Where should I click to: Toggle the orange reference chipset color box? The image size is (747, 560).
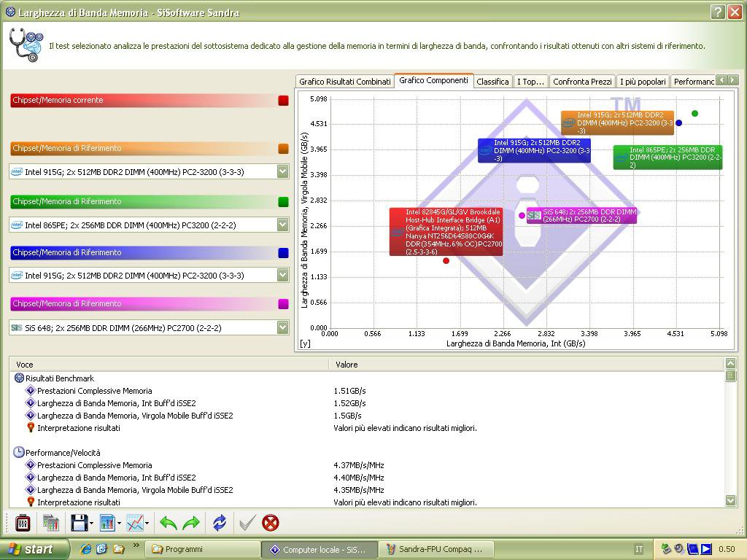pyautogui.click(x=283, y=149)
